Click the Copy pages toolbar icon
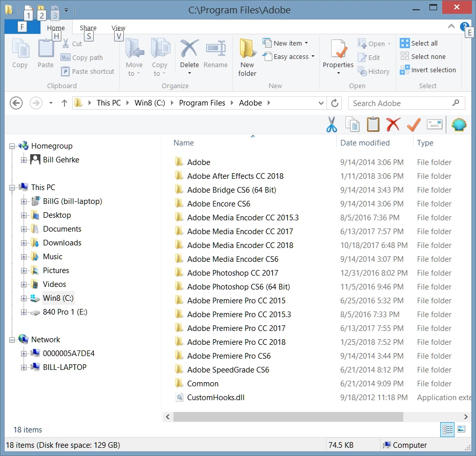The height and width of the screenshot is (456, 476). 352,125
